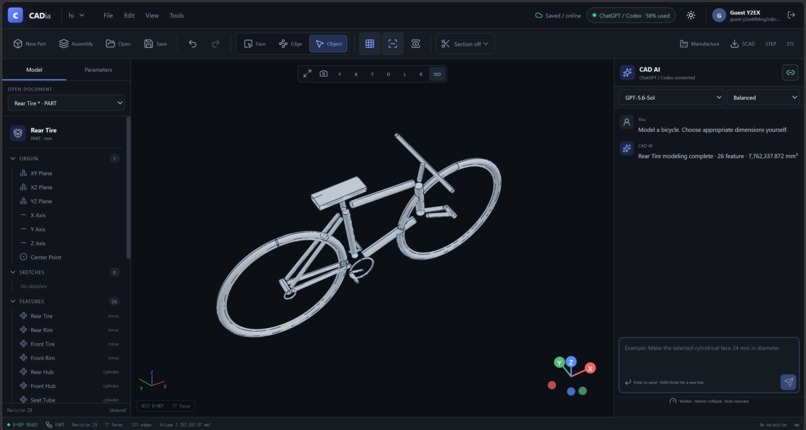
Task: Click the camera perspective toolbar icon
Action: click(x=416, y=44)
